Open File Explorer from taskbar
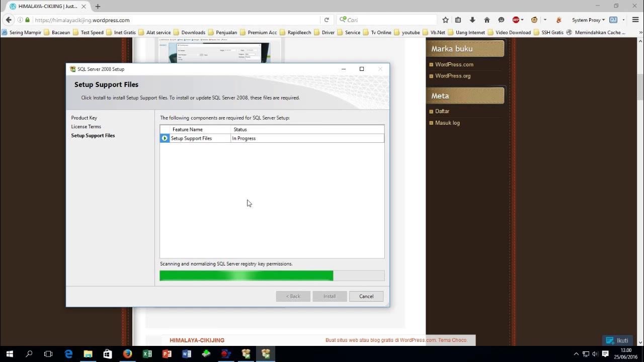The width and height of the screenshot is (644, 362). tap(88, 354)
